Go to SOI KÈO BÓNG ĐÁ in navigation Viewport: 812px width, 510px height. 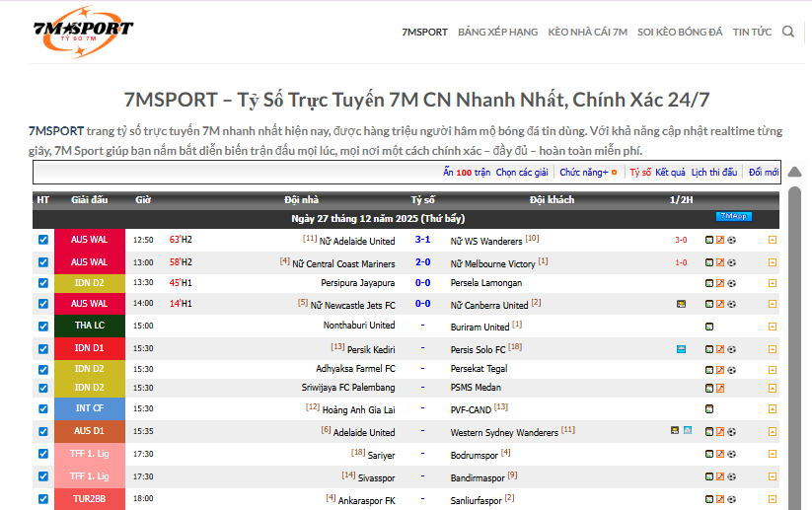click(x=680, y=32)
